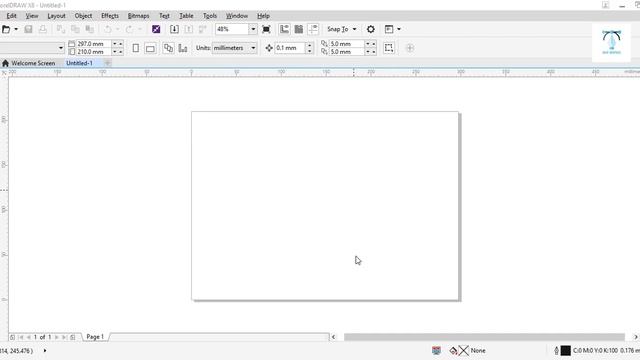Open the View menu
This screenshot has height=360, width=640.
pyautogui.click(x=32, y=16)
